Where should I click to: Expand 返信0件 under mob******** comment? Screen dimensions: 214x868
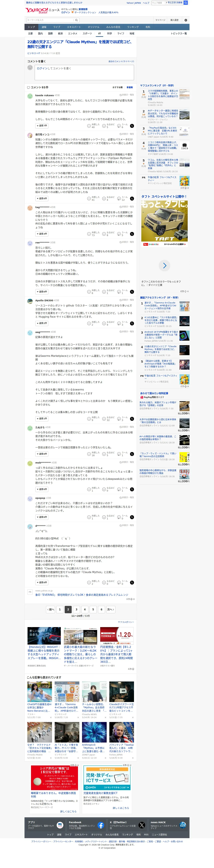point(42,489)
